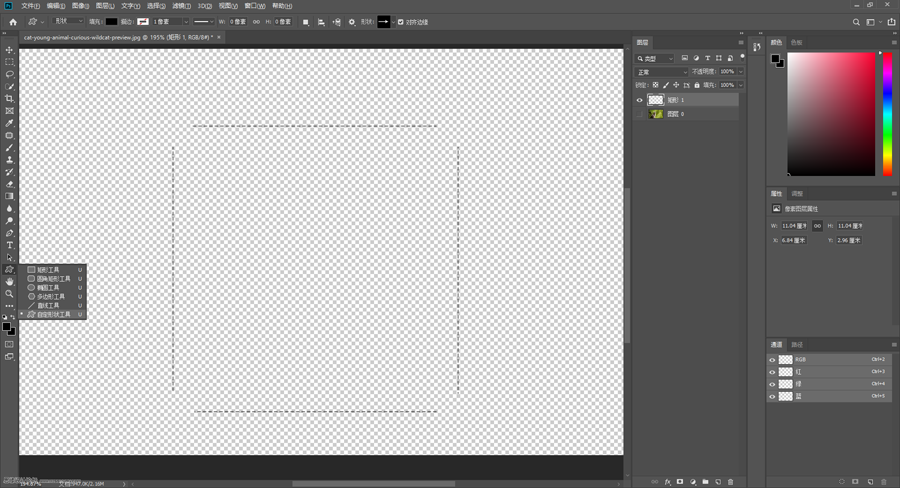Select the Move tool in toolbar
900x488 pixels.
tap(10, 50)
